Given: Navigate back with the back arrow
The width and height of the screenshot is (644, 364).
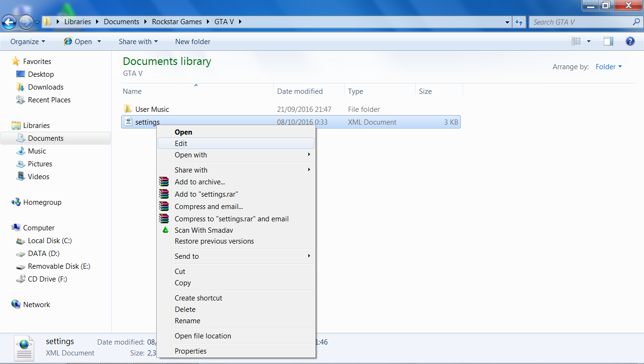Looking at the screenshot, I should coord(9,22).
